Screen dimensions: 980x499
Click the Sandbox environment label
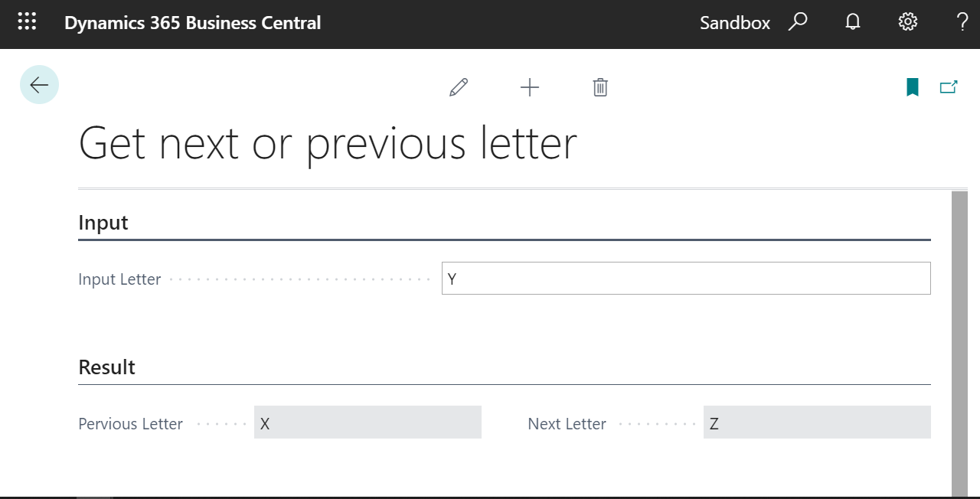point(735,23)
